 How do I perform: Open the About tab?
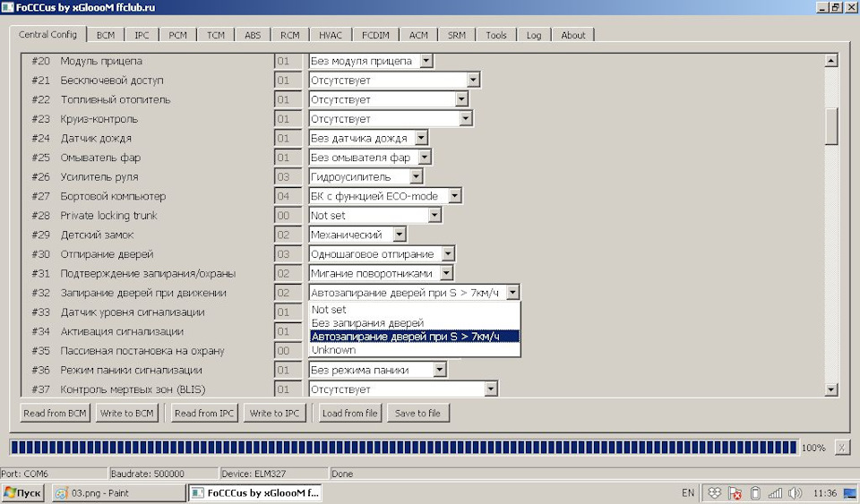click(x=573, y=35)
